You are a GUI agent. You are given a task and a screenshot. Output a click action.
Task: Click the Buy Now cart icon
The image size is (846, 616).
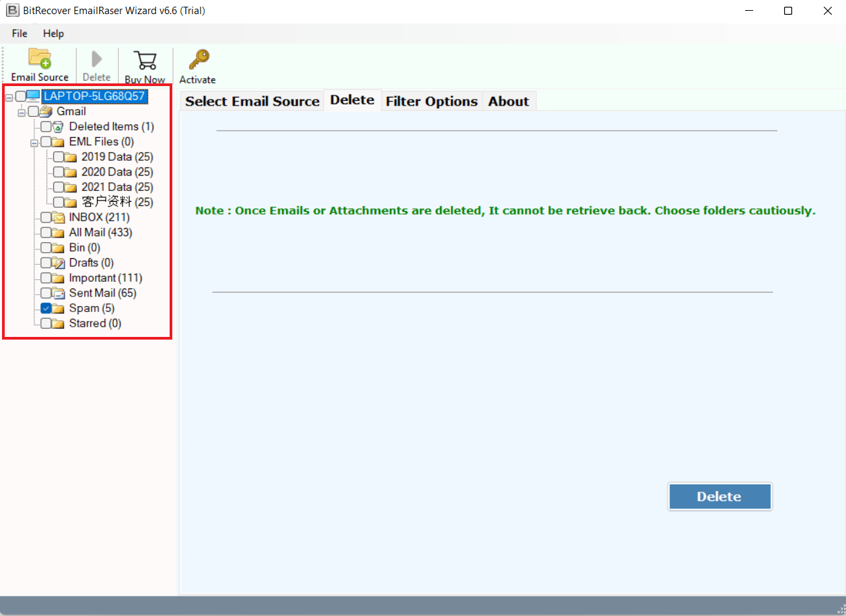145,60
